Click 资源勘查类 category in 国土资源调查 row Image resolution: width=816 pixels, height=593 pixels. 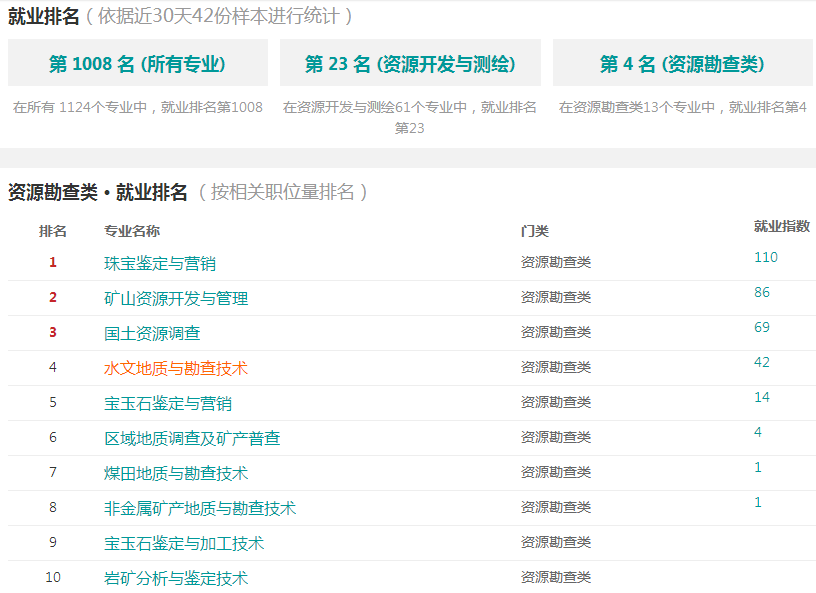[x=556, y=332]
